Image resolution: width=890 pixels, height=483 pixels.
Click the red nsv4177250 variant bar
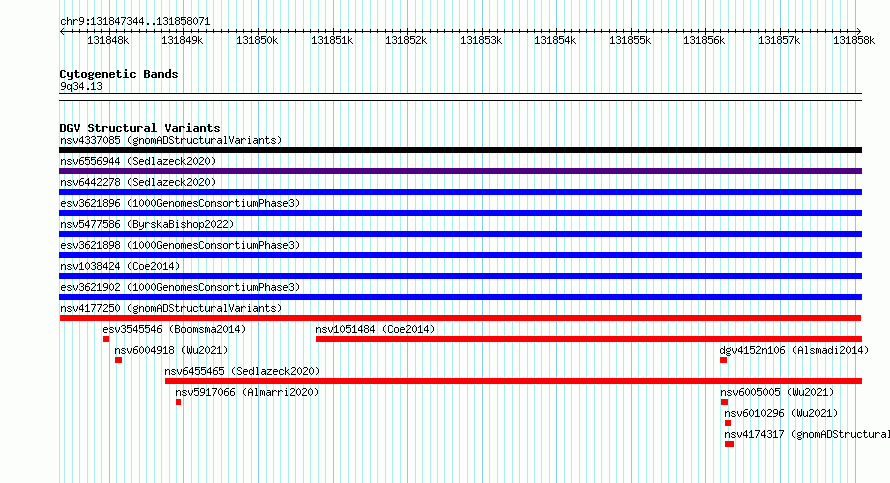[x=460, y=318]
